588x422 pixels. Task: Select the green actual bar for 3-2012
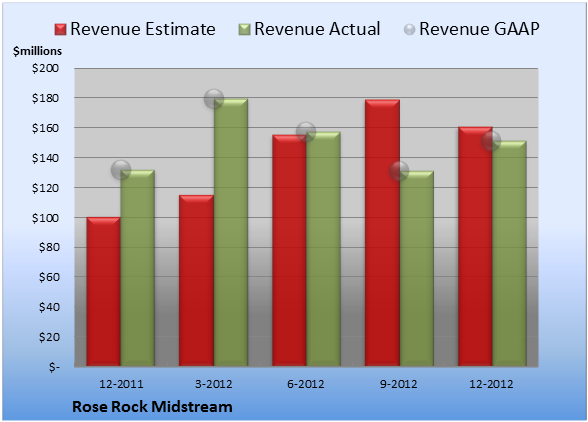point(231,232)
